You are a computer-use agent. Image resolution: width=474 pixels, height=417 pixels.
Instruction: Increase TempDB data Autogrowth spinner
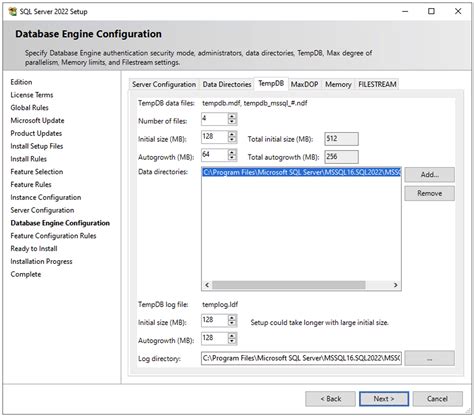[x=232, y=152]
